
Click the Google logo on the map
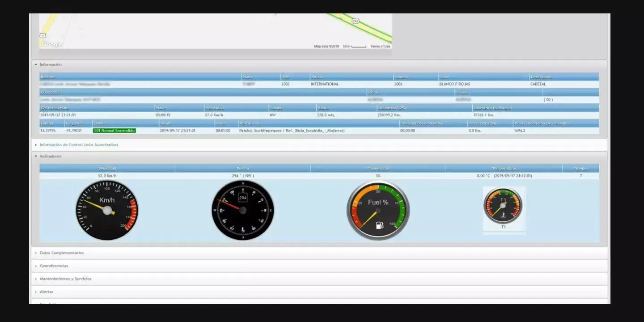point(52,44)
